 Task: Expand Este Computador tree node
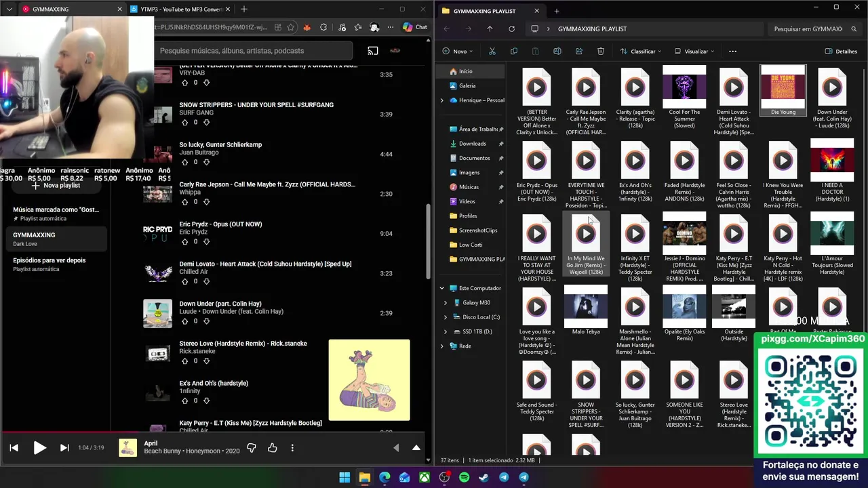[442, 288]
